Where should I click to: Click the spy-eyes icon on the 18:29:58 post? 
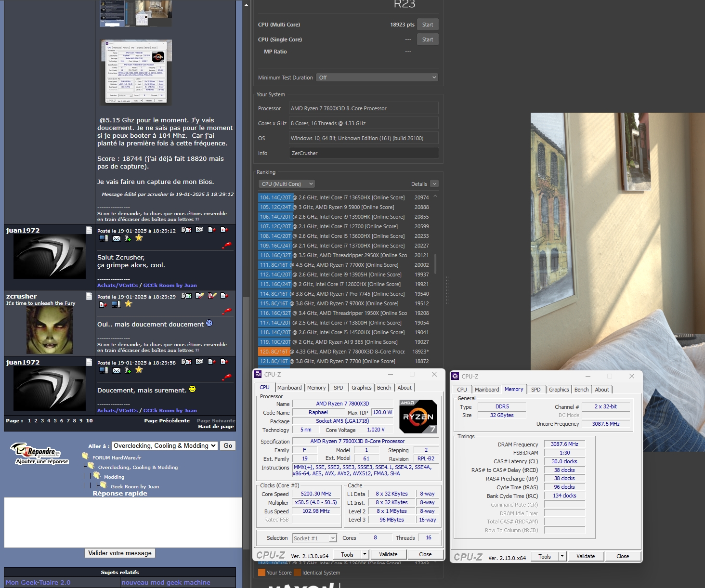point(199,362)
